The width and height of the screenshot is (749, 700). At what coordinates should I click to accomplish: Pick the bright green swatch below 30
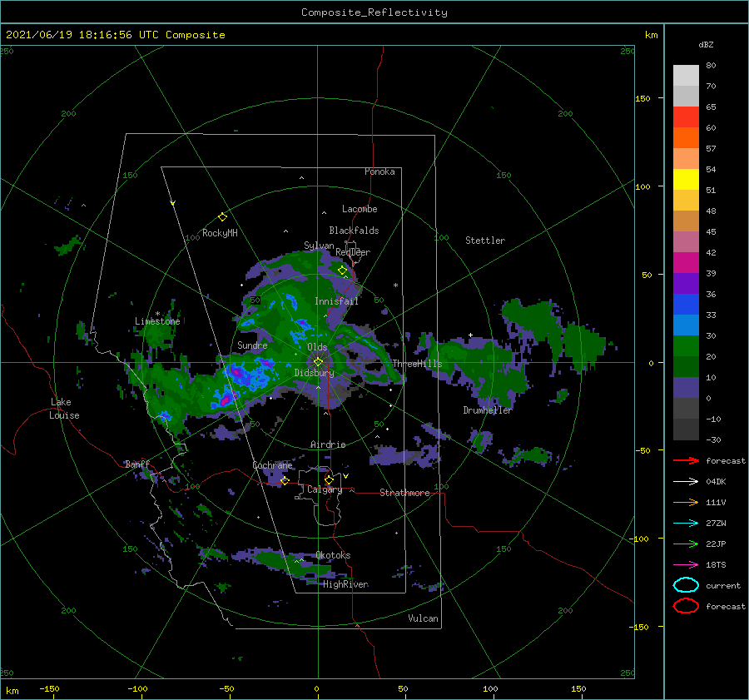click(x=686, y=346)
